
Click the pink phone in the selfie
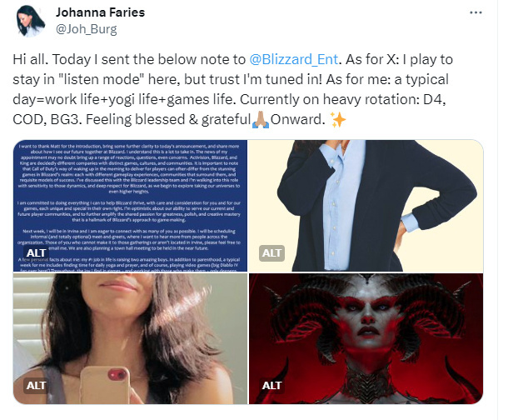coord(105,385)
